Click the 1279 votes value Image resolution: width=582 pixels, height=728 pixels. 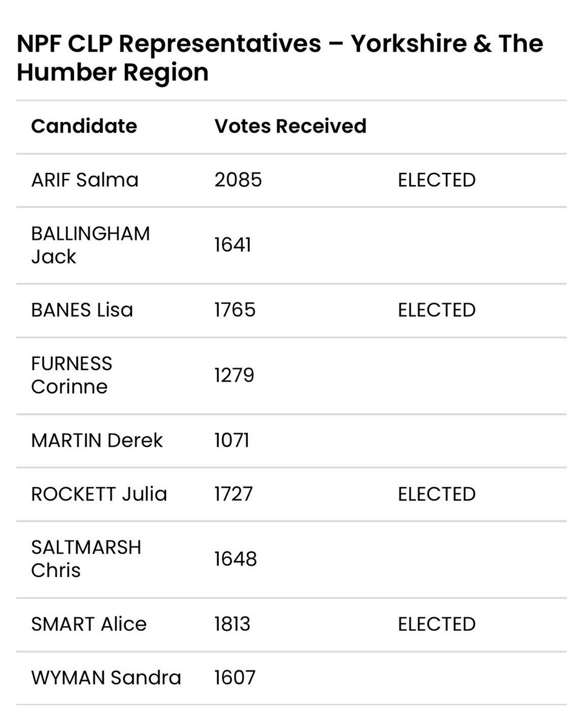click(x=235, y=376)
